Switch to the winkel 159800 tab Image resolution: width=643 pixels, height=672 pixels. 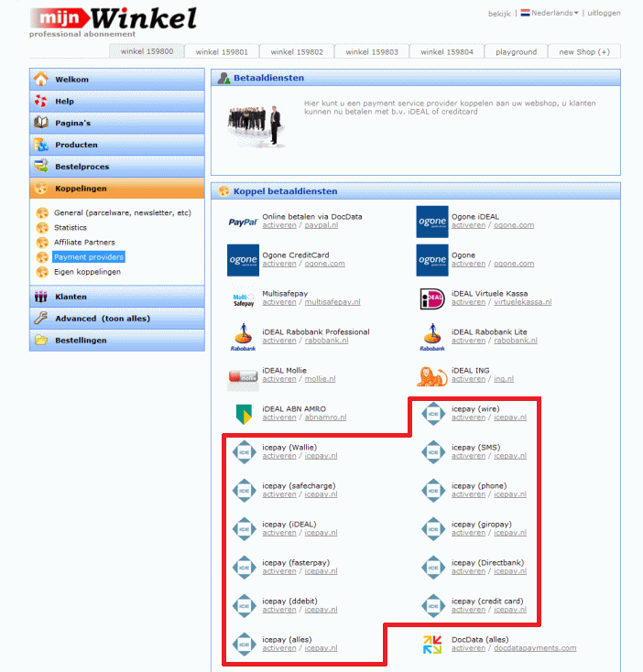pos(147,51)
